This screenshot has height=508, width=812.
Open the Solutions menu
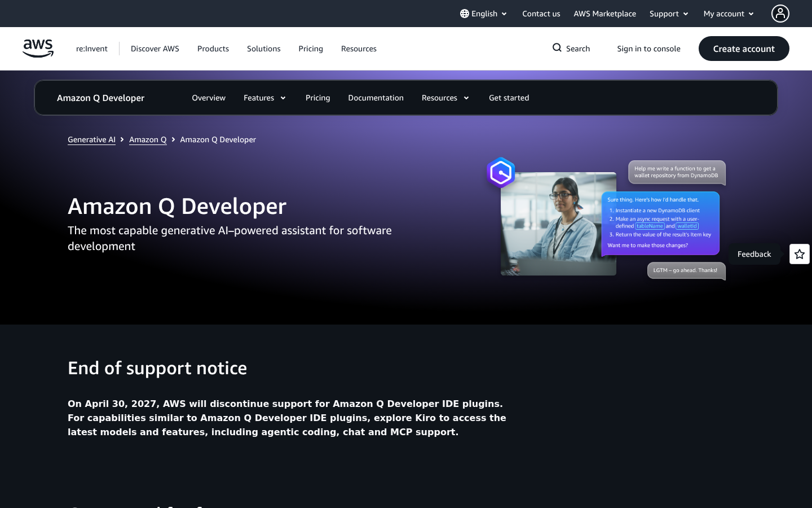click(264, 49)
